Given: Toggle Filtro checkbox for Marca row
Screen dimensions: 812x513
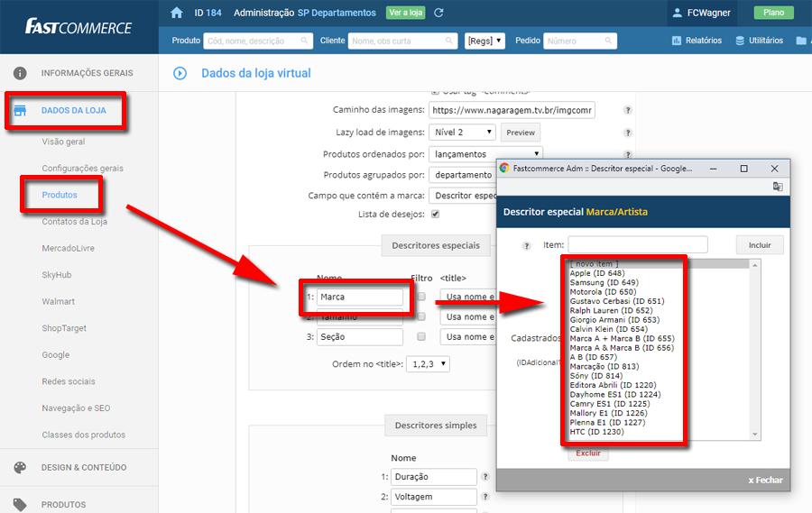Looking at the screenshot, I should pos(421,297).
